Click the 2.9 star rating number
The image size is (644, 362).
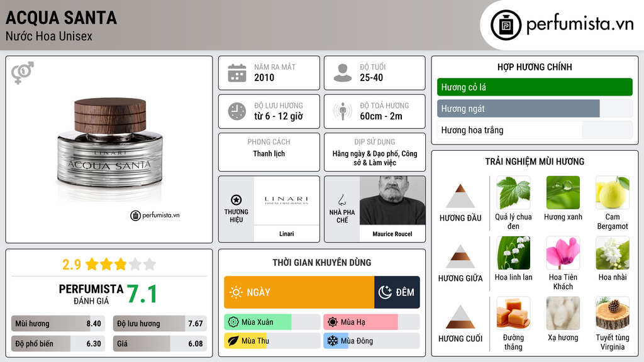(x=72, y=265)
